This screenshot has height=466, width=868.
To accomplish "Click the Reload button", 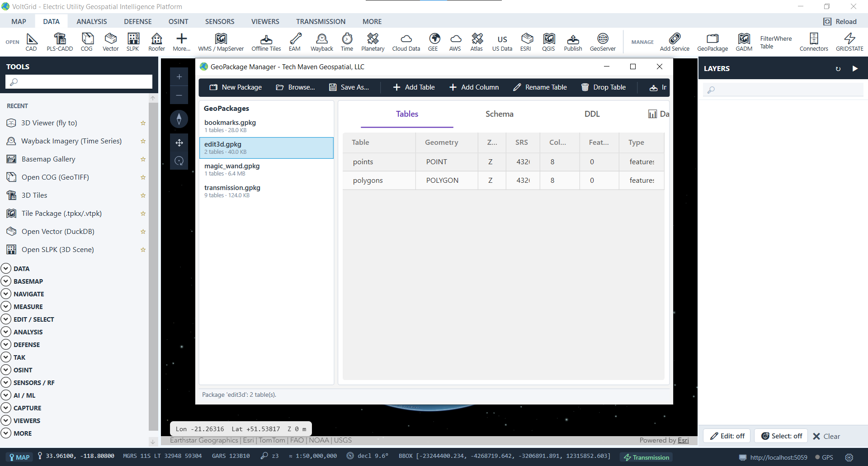I will (x=840, y=21).
